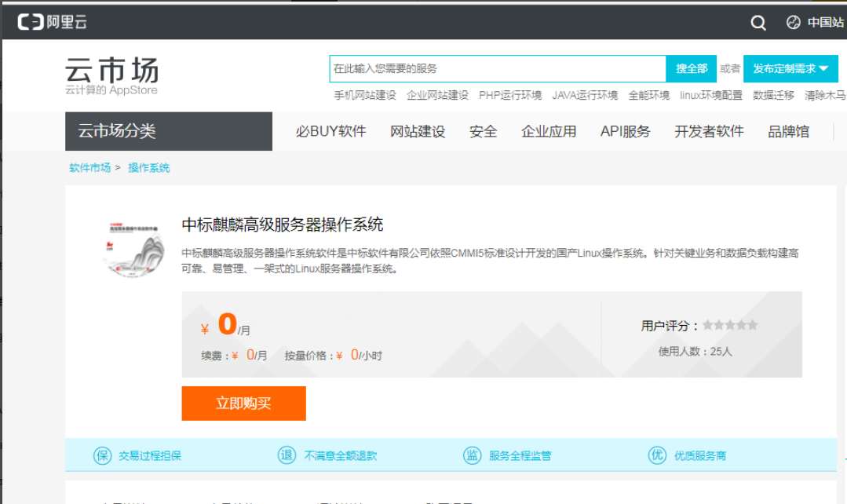Image resolution: width=847 pixels, height=504 pixels.
Task: Click the 清除木马 suggestion link
Action: click(x=825, y=96)
